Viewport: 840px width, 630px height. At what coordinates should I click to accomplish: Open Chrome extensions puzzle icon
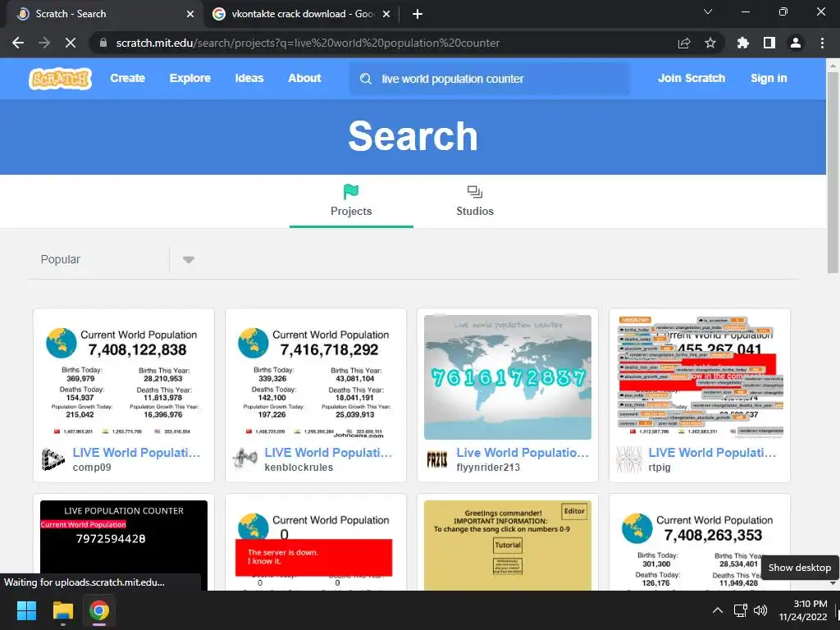tap(742, 43)
